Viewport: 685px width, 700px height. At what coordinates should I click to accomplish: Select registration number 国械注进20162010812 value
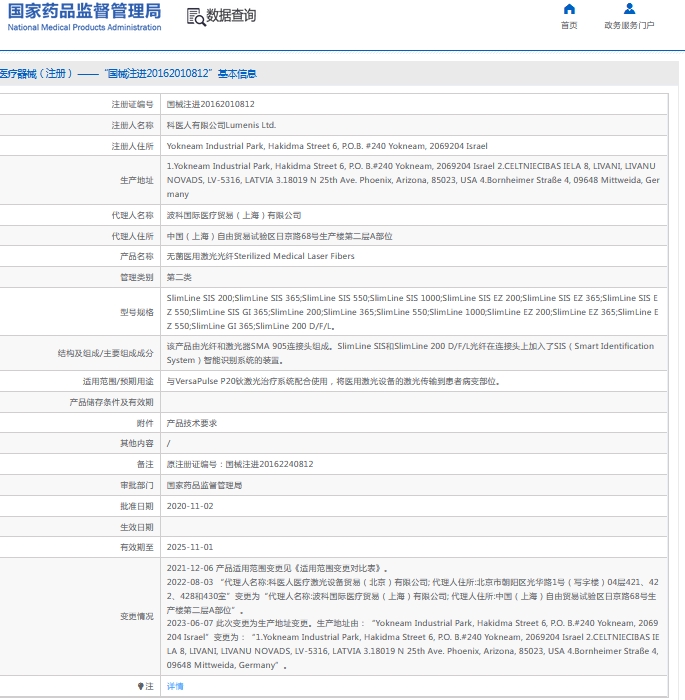click(x=211, y=104)
